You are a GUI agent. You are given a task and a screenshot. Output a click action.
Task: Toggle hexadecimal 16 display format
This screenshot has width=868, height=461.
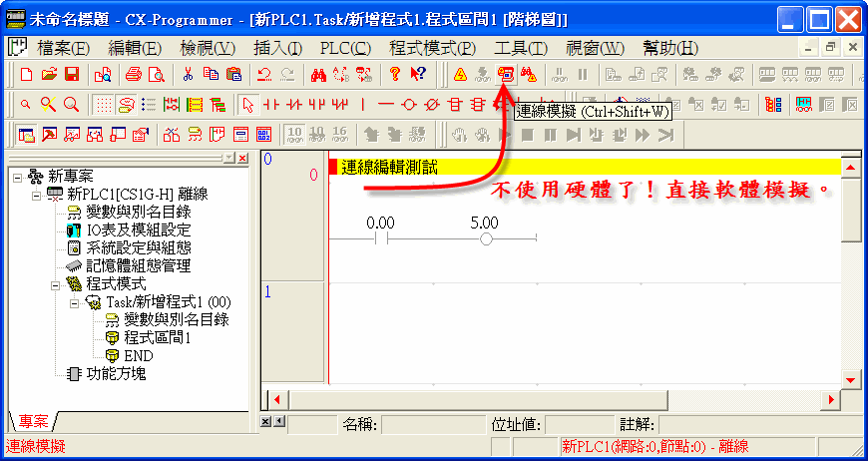click(x=340, y=134)
